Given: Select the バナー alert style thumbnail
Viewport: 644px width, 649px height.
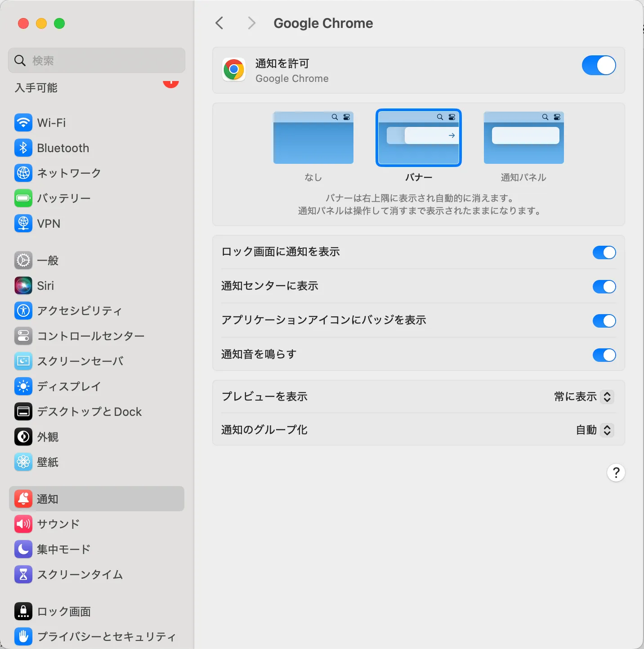Looking at the screenshot, I should pos(419,138).
